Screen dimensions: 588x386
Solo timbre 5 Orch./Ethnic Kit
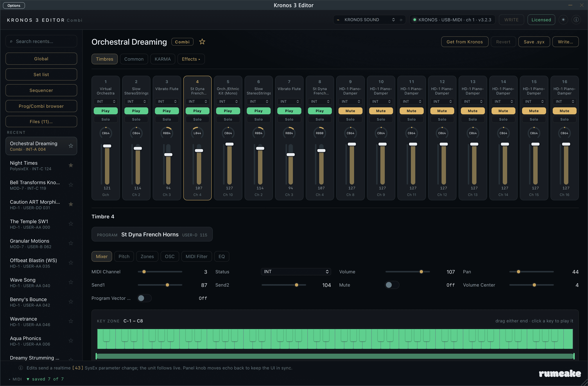228,119
